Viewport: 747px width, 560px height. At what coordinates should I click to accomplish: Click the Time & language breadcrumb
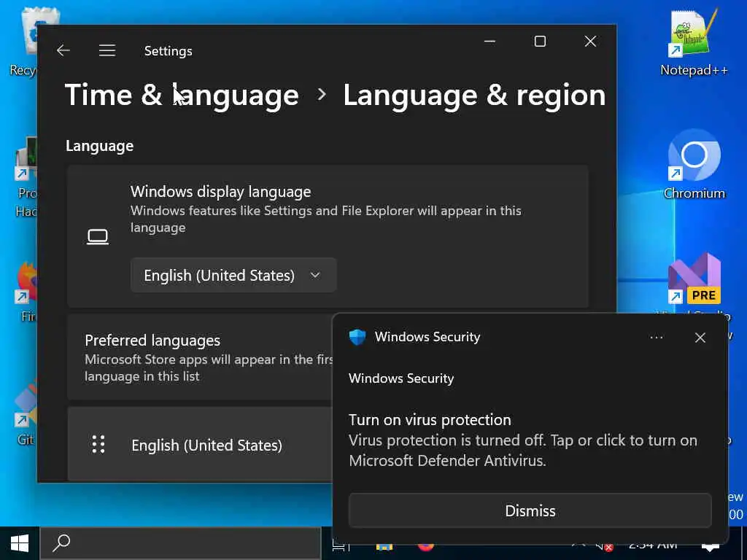[x=182, y=95]
